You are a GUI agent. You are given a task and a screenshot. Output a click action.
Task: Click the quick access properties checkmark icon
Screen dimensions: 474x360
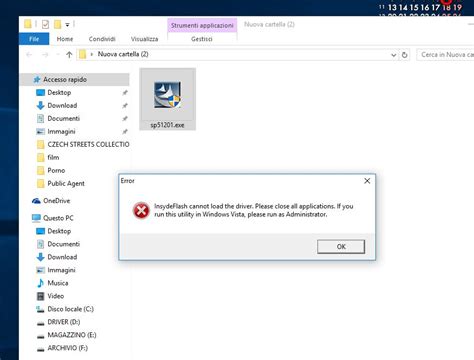45,24
